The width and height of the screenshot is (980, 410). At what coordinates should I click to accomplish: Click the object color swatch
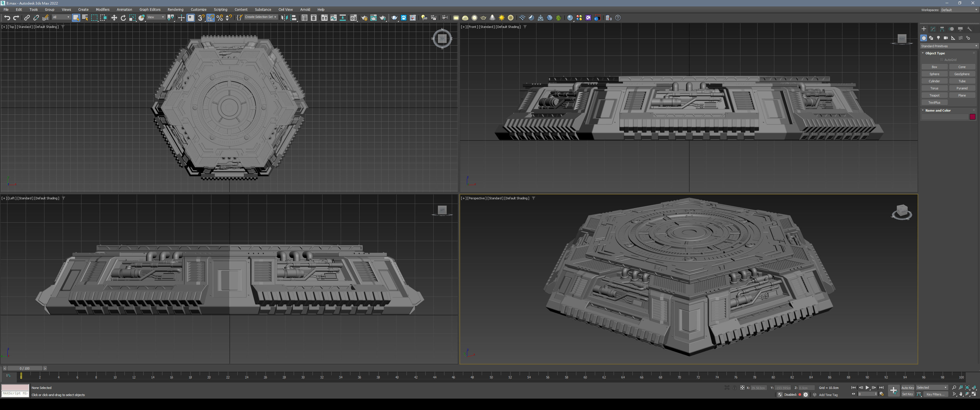(x=972, y=117)
